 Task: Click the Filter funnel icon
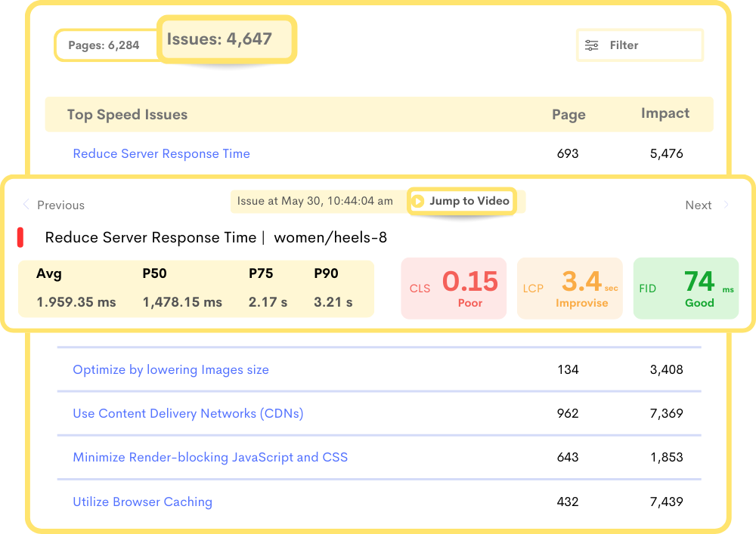coord(592,45)
